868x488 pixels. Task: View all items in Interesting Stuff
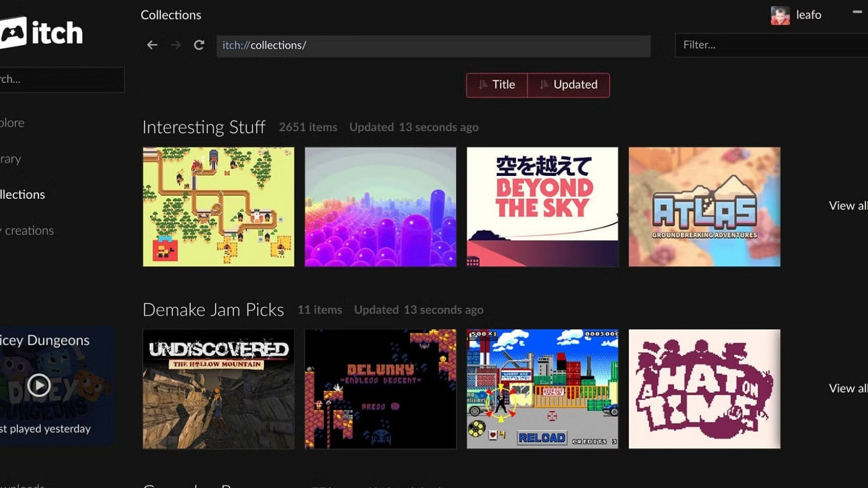(x=848, y=206)
